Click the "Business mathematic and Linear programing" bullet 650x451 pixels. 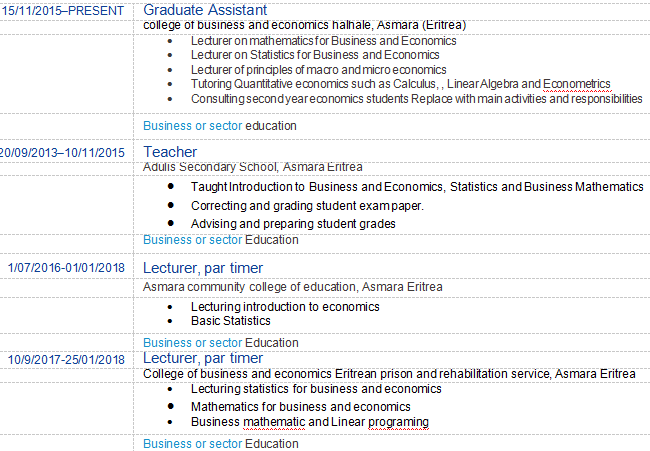(x=309, y=422)
